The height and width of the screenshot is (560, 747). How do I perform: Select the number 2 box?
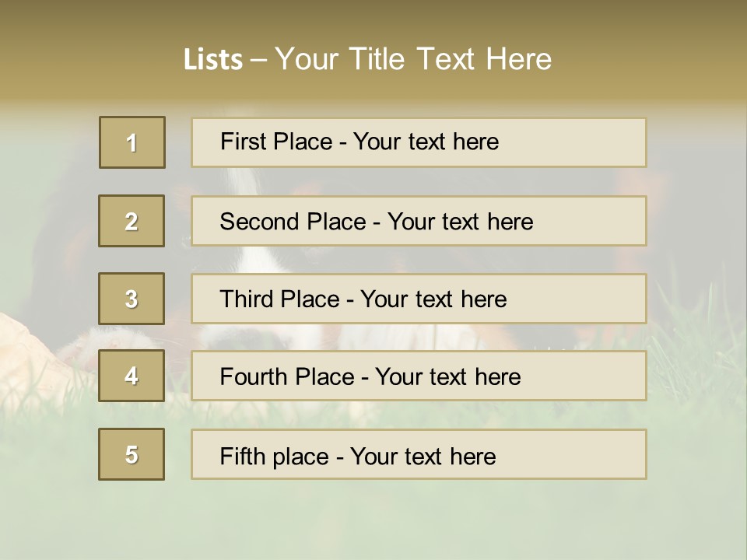pos(132,221)
